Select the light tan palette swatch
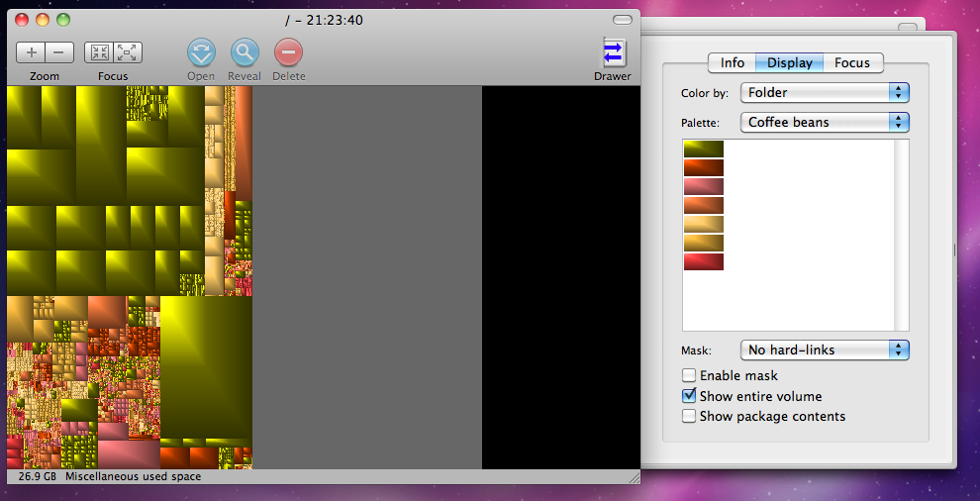The image size is (980, 501). [x=703, y=224]
